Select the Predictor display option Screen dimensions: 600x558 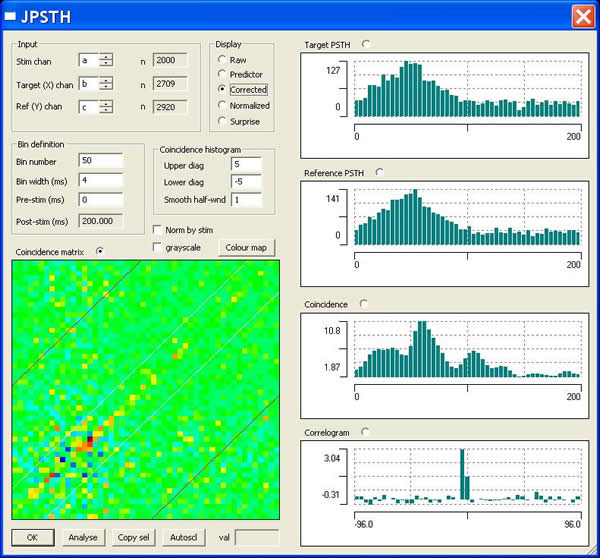click(222, 75)
